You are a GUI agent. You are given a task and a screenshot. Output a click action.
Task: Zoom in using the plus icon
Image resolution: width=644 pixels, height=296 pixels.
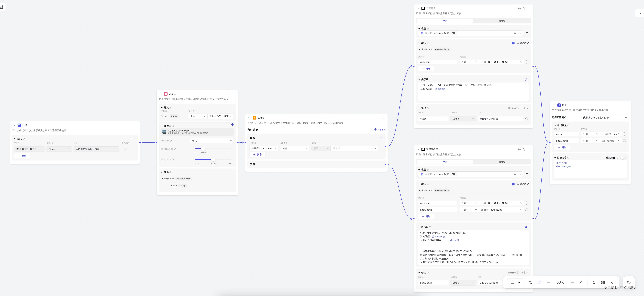point(572,282)
